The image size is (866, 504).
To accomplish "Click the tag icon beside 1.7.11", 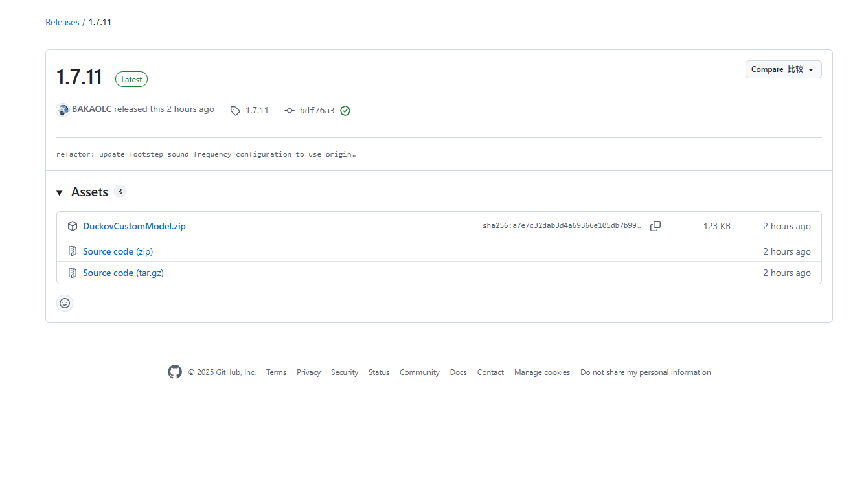I will [235, 111].
